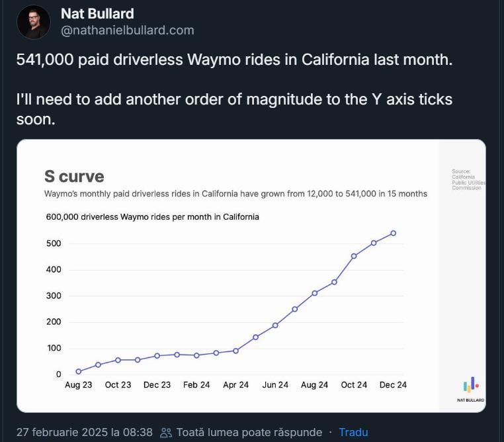Open the Nat Bullard display name

pyautogui.click(x=97, y=14)
